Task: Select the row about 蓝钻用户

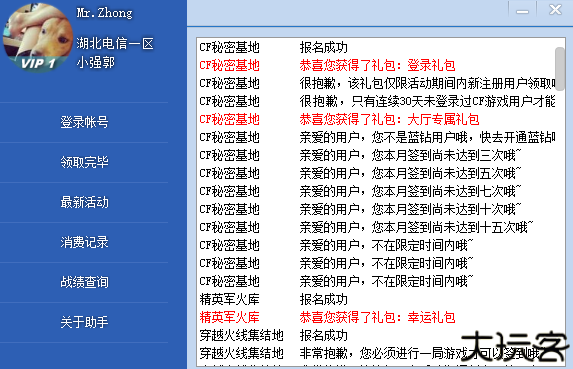Action: 376,137
